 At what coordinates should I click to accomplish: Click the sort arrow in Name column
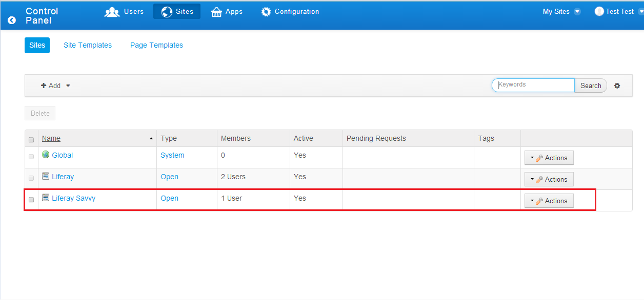tap(151, 139)
